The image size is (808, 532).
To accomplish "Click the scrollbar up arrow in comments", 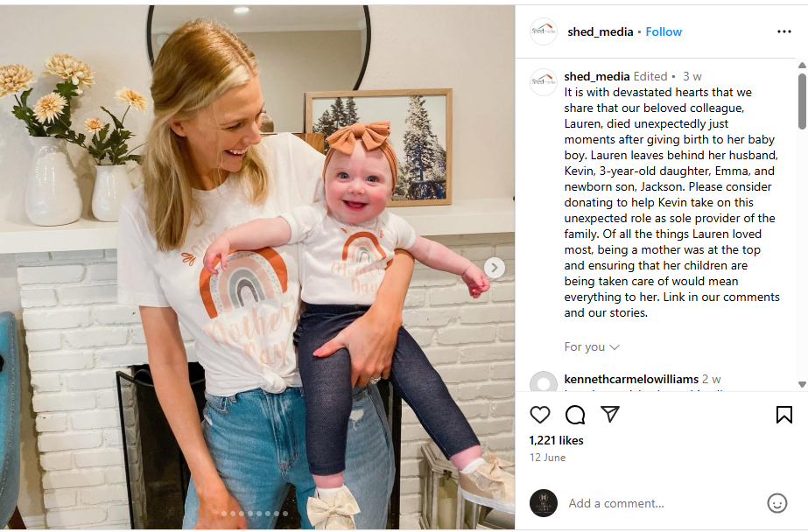I will point(802,66).
